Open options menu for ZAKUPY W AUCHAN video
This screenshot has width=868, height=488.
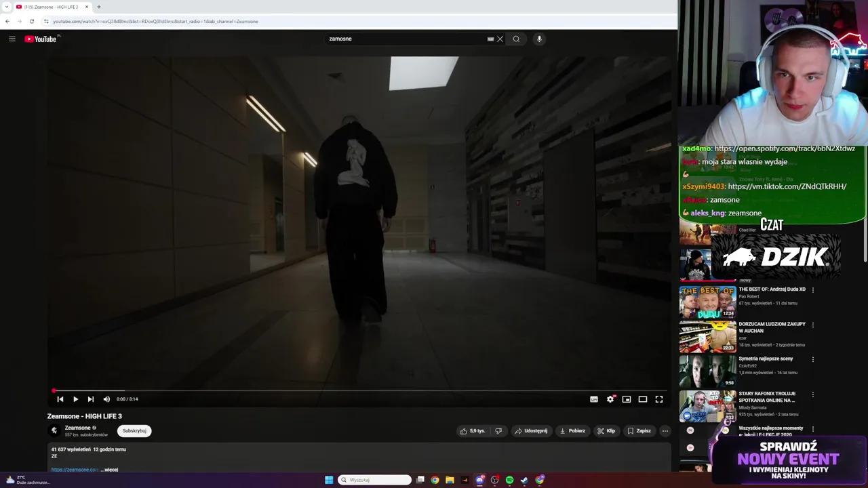[813, 325]
